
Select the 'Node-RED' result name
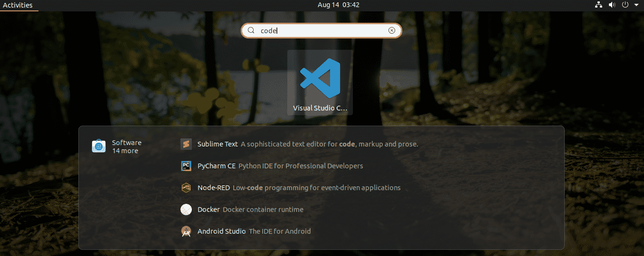214,188
